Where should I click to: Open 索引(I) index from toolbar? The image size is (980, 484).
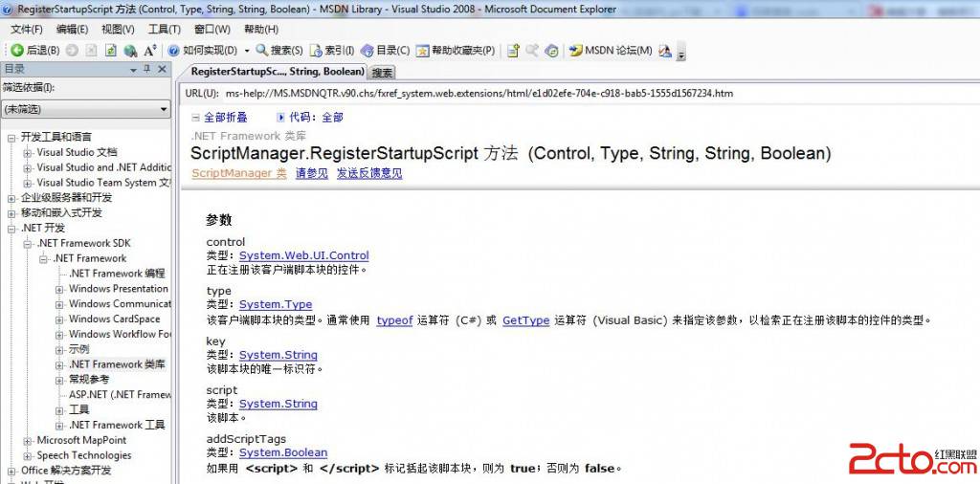coord(332,51)
